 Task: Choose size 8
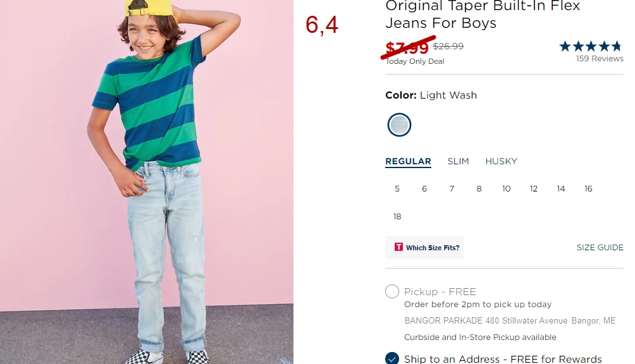[479, 189]
